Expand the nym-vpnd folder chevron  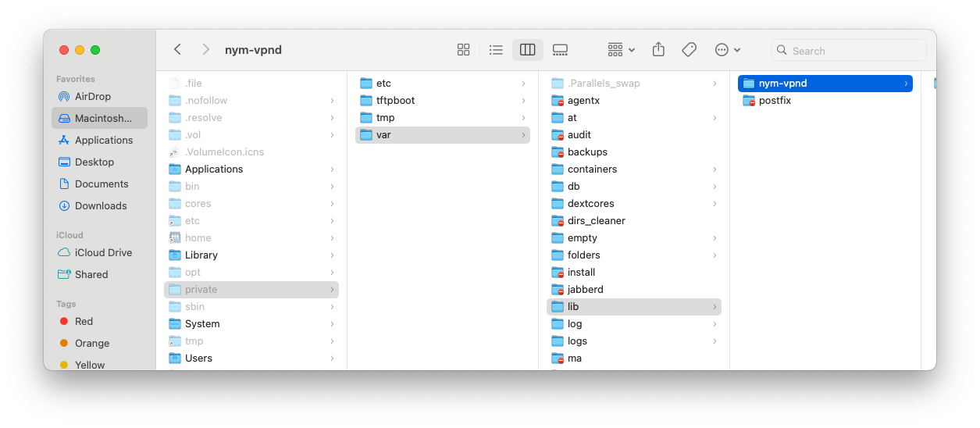click(x=906, y=83)
